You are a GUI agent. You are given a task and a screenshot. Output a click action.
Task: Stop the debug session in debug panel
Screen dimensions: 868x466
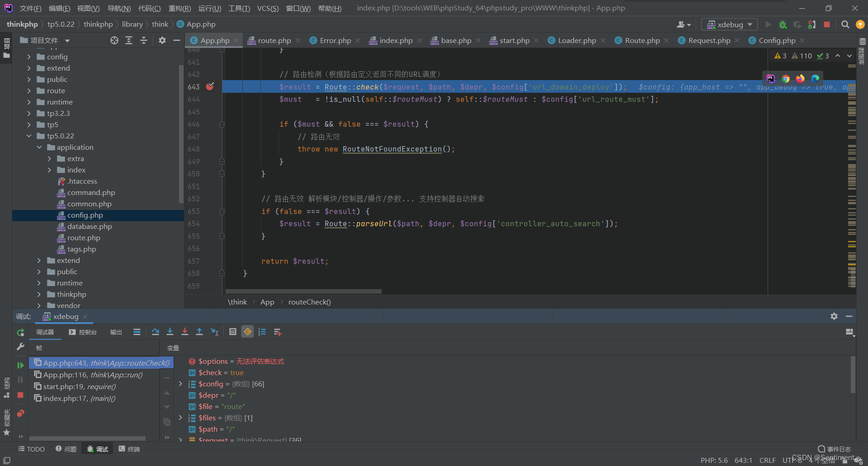tap(20, 395)
